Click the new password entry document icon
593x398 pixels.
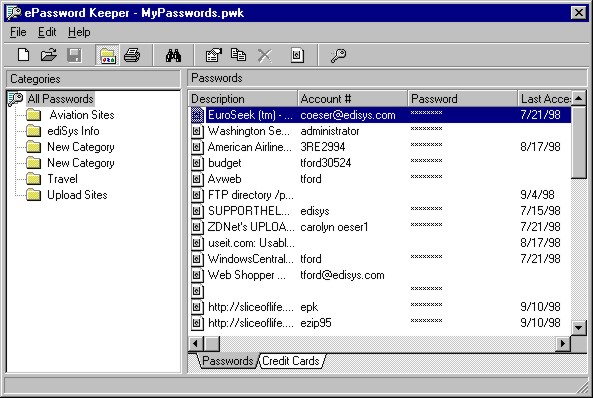[x=297, y=55]
